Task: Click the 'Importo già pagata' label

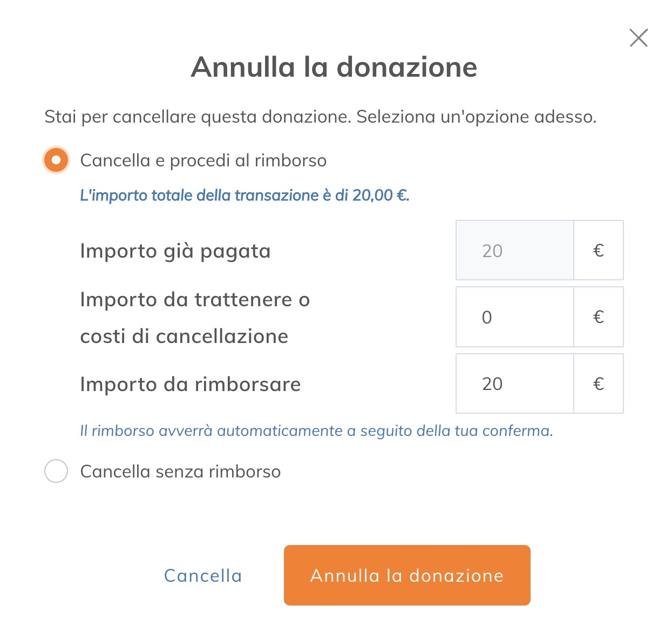Action: click(175, 251)
